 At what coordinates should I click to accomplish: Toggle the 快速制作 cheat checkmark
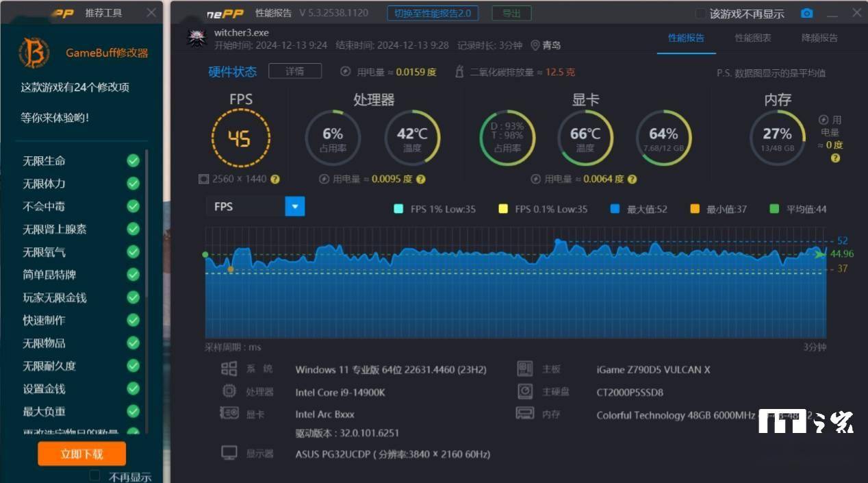[x=133, y=320]
